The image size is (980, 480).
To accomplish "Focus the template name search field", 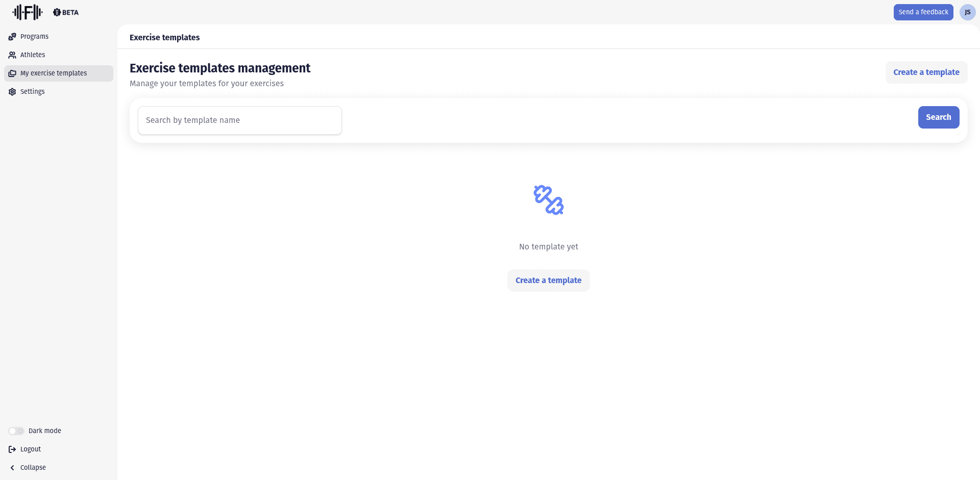I will click(x=240, y=120).
